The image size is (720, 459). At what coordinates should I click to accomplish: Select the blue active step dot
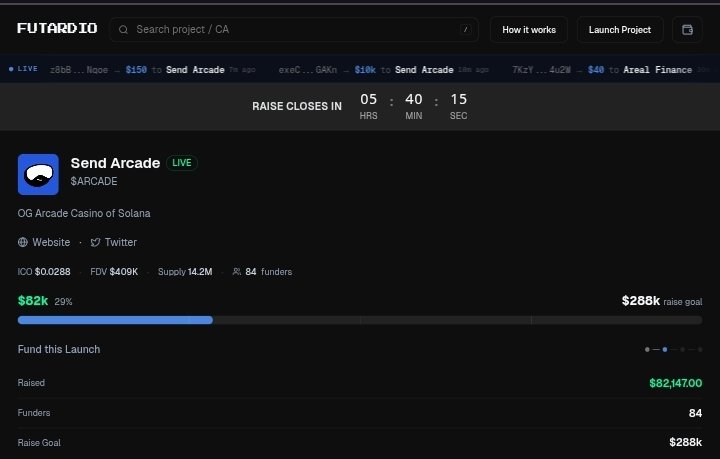[664, 350]
